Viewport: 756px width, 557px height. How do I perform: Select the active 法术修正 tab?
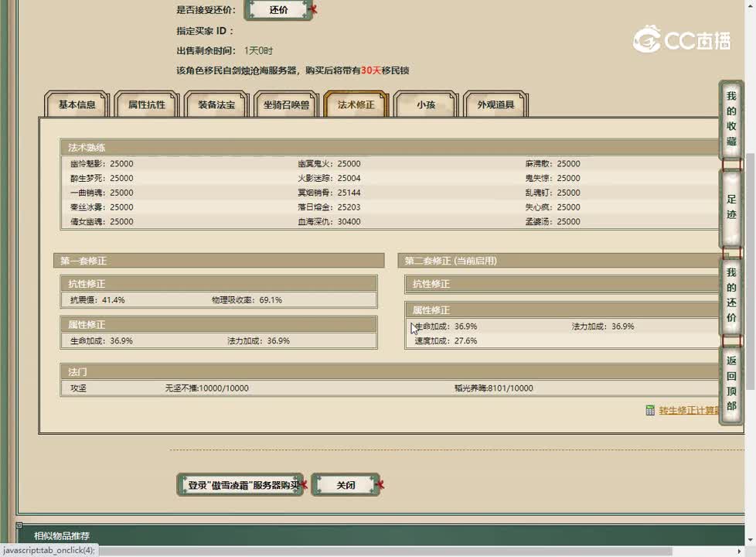coord(356,104)
